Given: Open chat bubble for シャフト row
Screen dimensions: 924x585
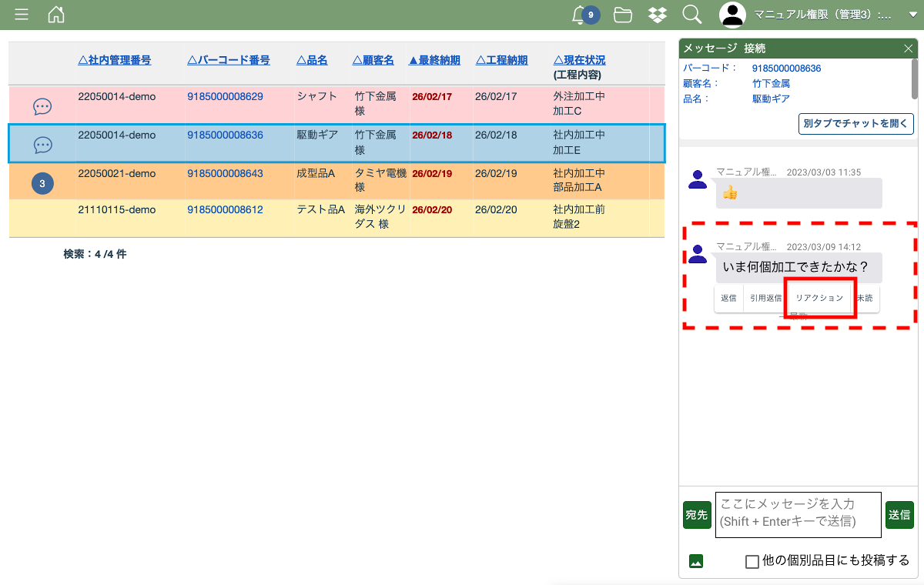Looking at the screenshot, I should [x=42, y=107].
